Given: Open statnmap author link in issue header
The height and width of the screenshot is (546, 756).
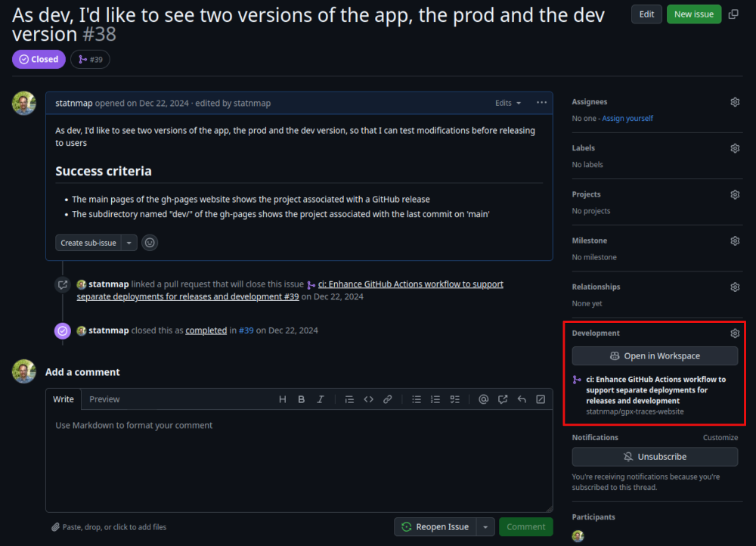Looking at the screenshot, I should pyautogui.click(x=74, y=103).
